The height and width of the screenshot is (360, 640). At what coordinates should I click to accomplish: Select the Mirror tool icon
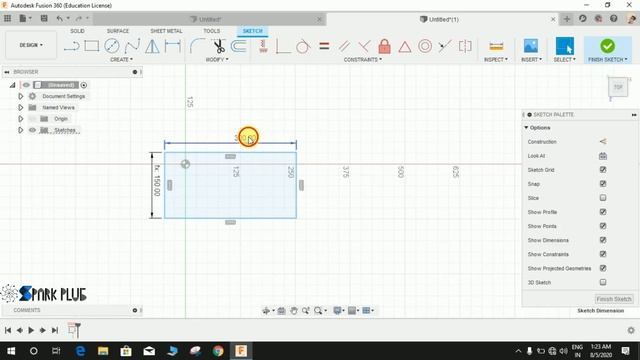click(153, 46)
